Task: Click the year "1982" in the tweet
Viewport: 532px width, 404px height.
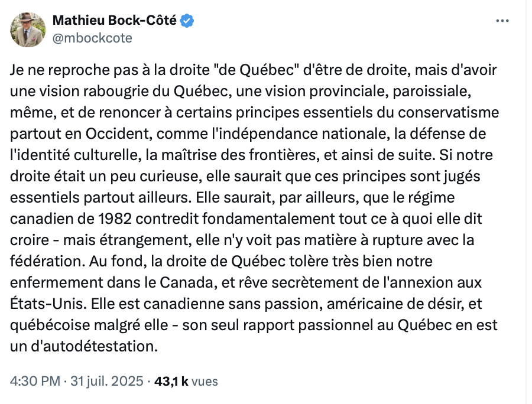Action: (115, 219)
